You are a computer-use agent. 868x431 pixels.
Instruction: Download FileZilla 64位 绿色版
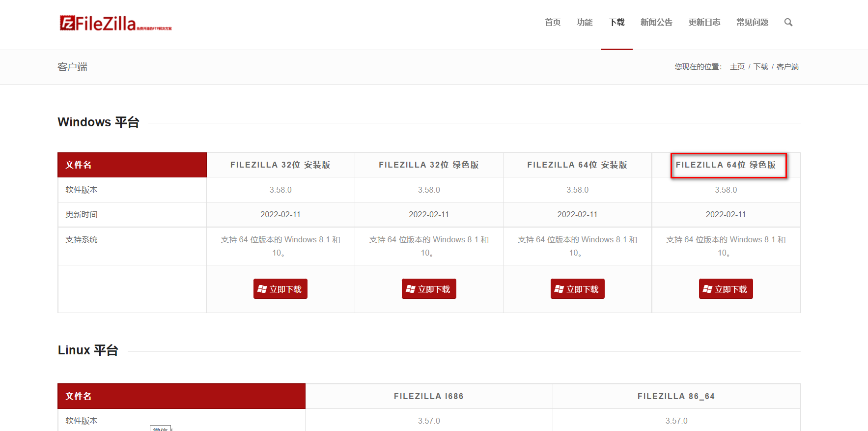[726, 289]
